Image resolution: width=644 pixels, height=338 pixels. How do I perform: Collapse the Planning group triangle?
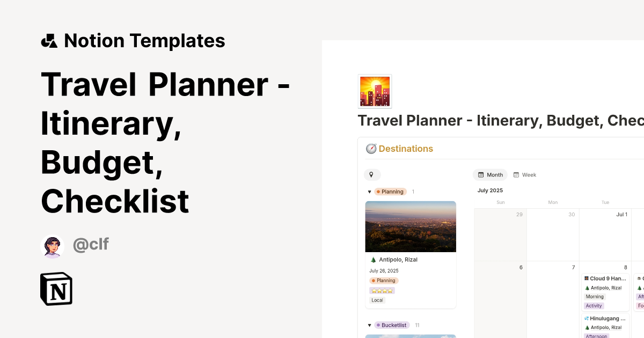[x=369, y=192]
